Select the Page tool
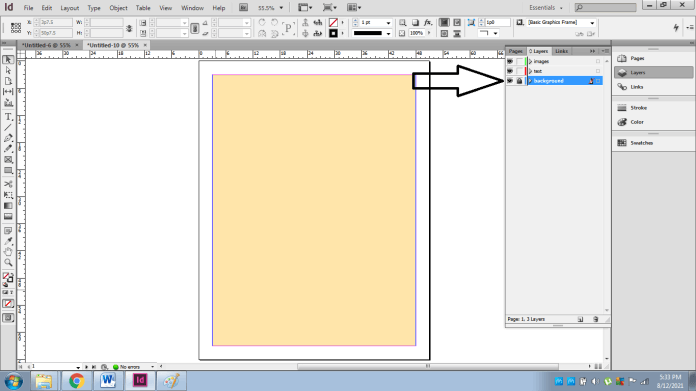The image size is (696, 391). click(8, 82)
